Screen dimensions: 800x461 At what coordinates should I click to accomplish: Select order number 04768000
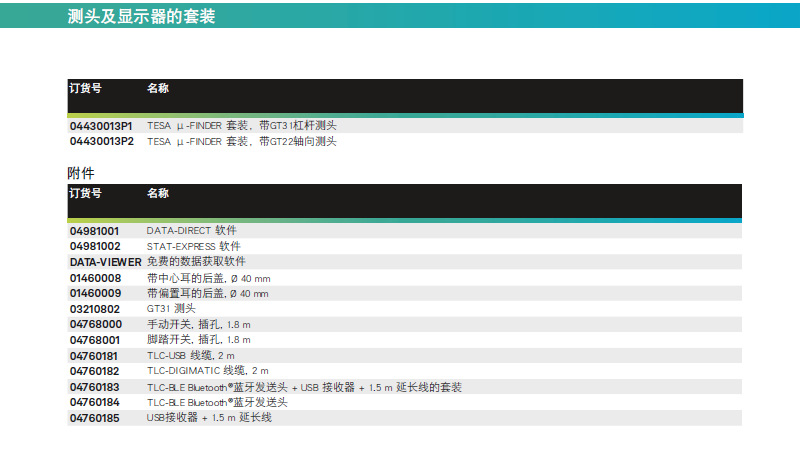coord(96,324)
